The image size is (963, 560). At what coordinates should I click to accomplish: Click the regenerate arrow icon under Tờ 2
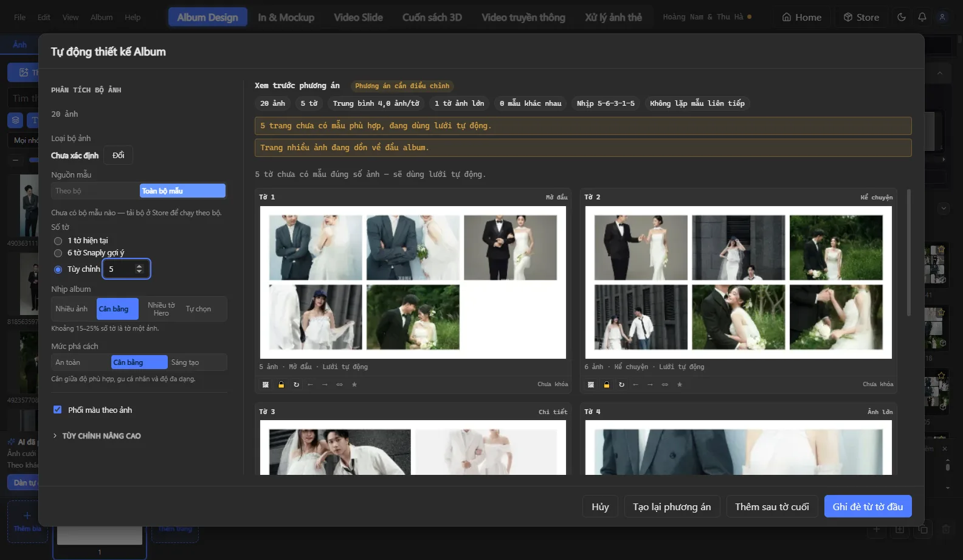pos(621,384)
